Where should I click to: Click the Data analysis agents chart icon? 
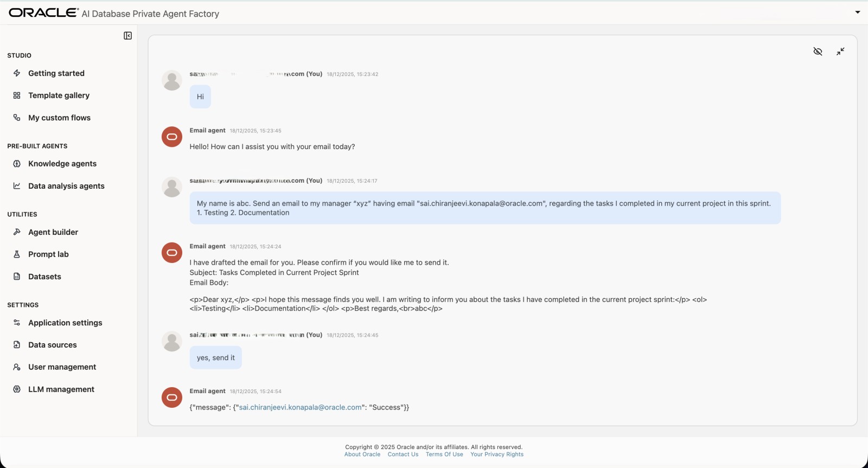(17, 186)
